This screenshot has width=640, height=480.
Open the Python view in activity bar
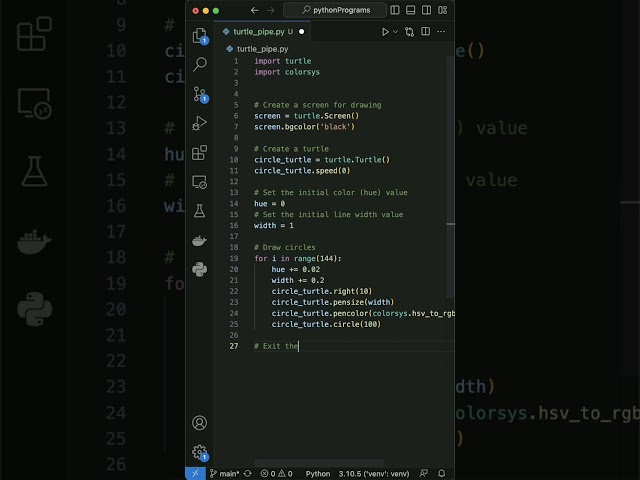tap(200, 269)
